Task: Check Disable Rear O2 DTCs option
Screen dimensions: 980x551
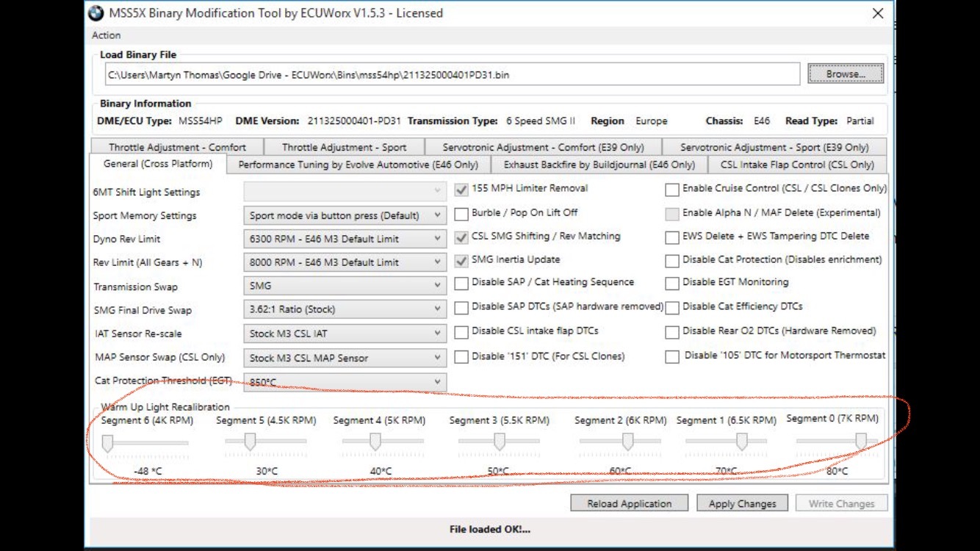Action: 672,332
